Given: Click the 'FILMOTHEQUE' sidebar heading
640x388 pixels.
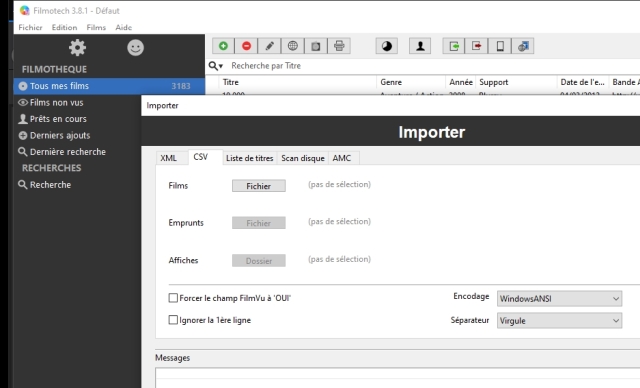Looking at the screenshot, I should [54, 69].
